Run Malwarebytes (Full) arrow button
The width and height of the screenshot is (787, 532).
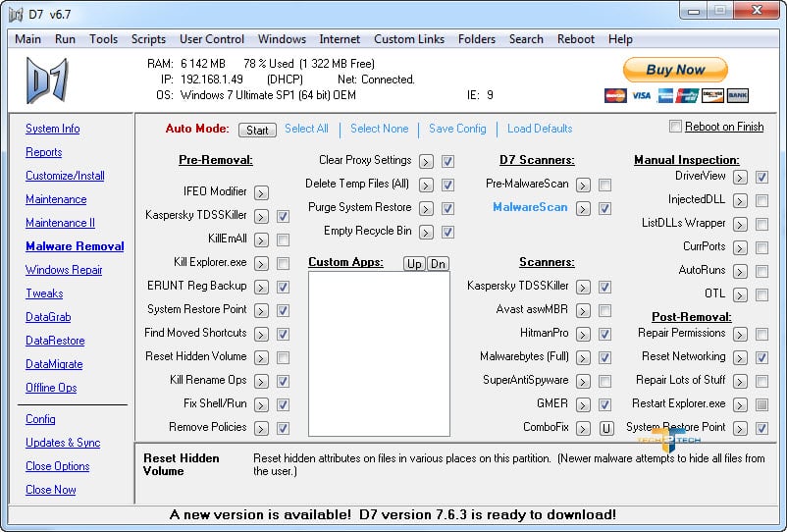[x=583, y=358]
